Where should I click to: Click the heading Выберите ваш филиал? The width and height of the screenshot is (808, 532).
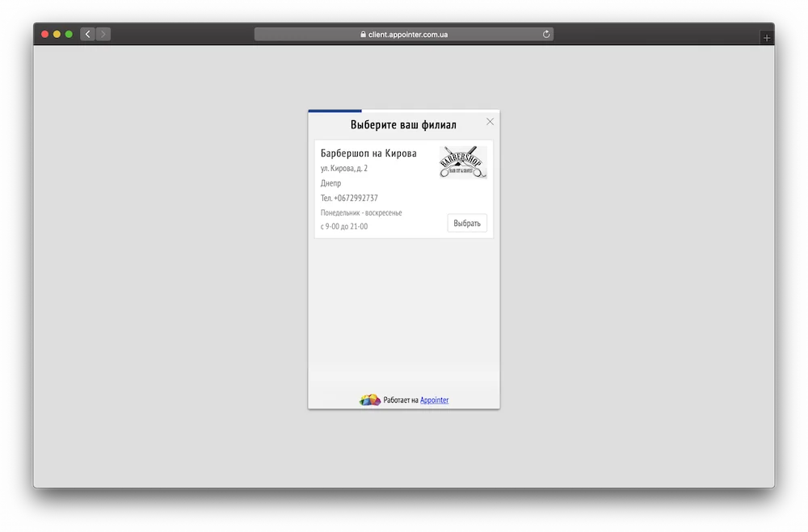click(403, 124)
